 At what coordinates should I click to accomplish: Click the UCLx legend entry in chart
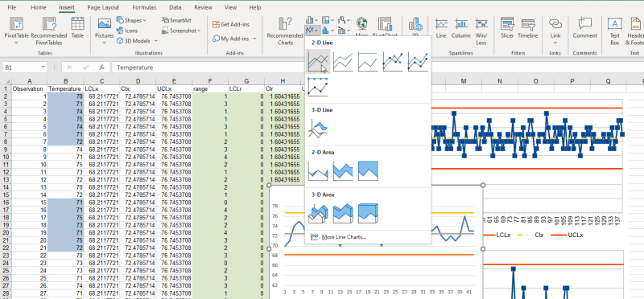pyautogui.click(x=568, y=236)
